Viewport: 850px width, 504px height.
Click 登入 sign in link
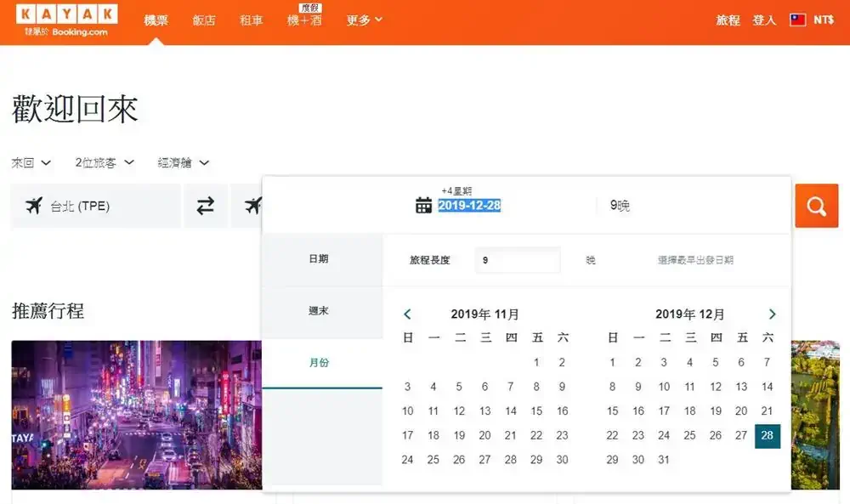tap(764, 20)
